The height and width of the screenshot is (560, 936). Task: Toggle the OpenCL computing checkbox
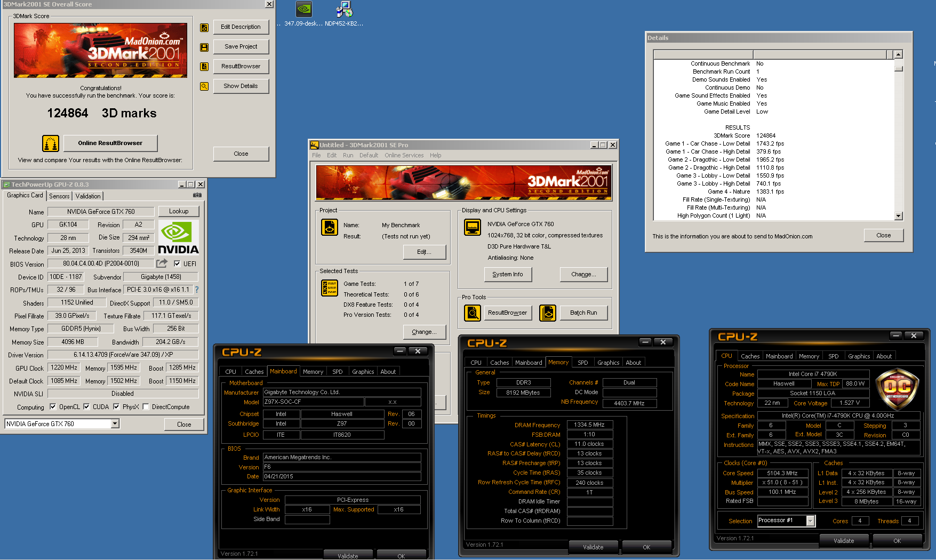click(x=53, y=406)
